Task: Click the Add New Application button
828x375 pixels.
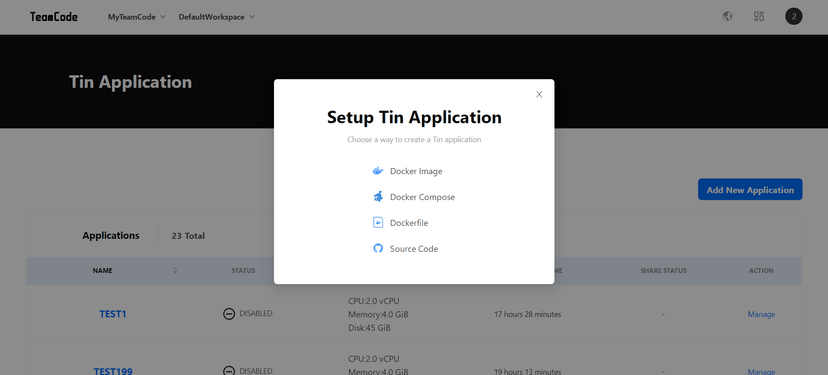Action: (750, 190)
